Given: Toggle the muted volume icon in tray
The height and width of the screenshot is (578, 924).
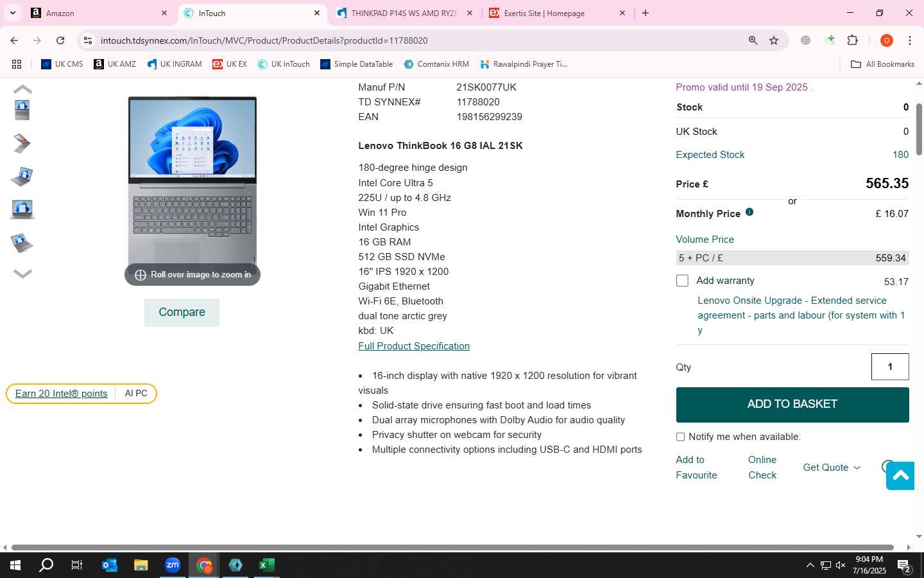Looking at the screenshot, I should (x=841, y=565).
